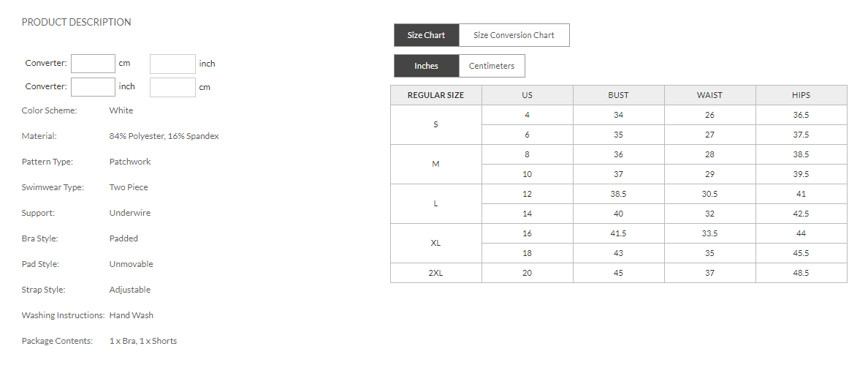Click the 84% Polyester, 16% Spandex material text
The height and width of the screenshot is (365, 868).
[x=164, y=136]
